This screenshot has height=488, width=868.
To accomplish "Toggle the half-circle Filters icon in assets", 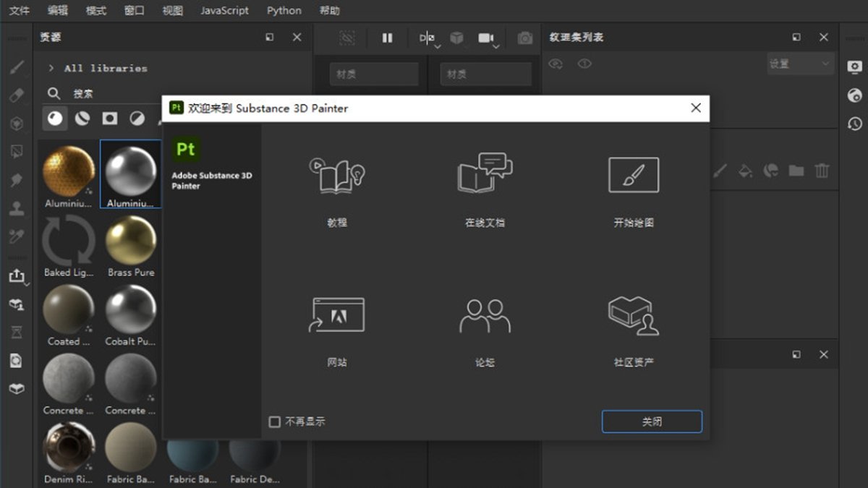I will [x=136, y=118].
